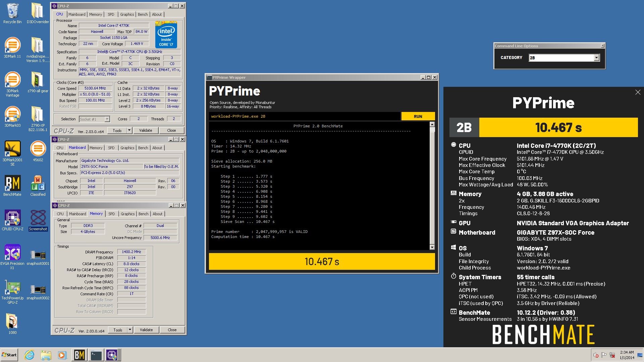The width and height of the screenshot is (644, 362).
Task: Open Graphics tab in top CPU-Z window
Action: 127,14
